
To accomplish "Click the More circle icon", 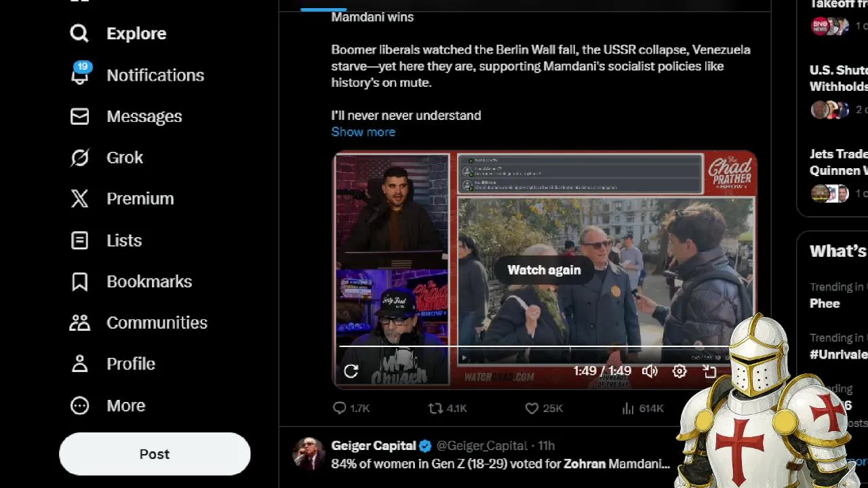I will coord(79,405).
